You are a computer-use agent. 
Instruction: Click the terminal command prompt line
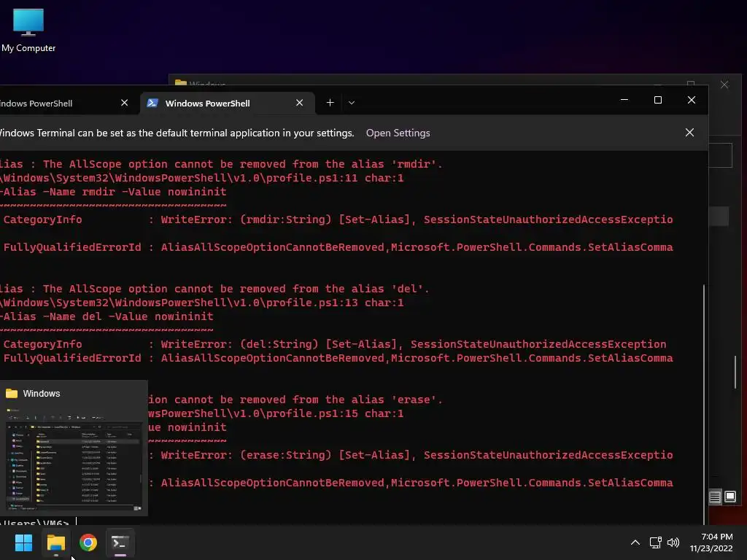pyautogui.click(x=38, y=522)
